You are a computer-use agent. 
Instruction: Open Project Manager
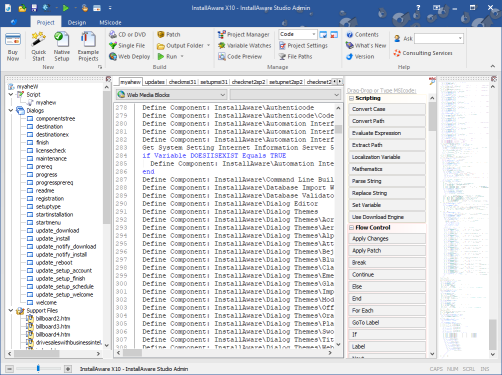pyautogui.click(x=243, y=34)
